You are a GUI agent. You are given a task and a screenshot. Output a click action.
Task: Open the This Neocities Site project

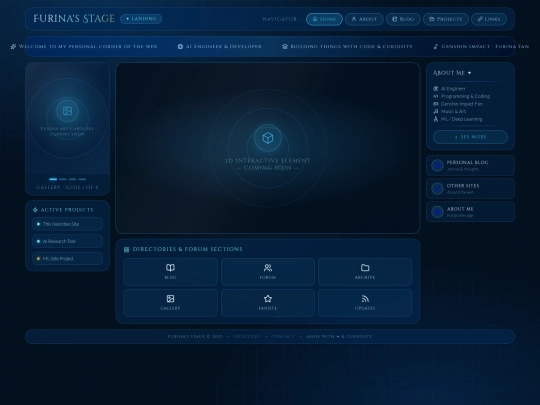[68, 224]
